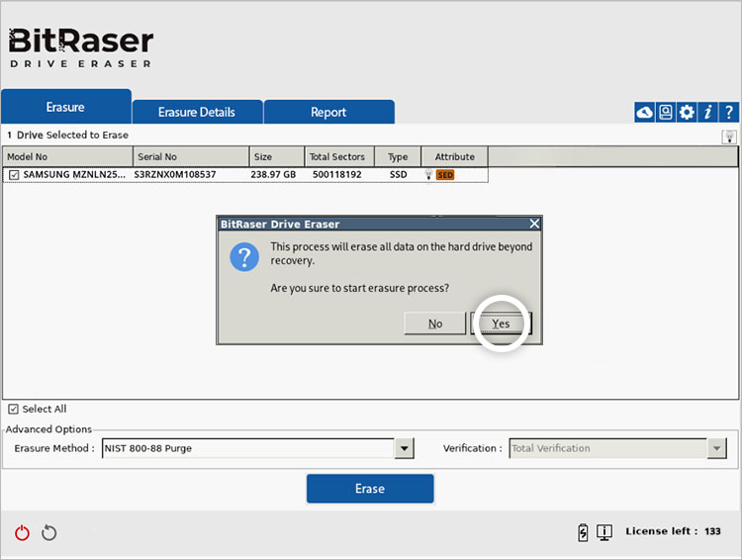Close the BitRaser Drive Eraser dialog
The width and height of the screenshot is (742, 560).
coord(534,224)
